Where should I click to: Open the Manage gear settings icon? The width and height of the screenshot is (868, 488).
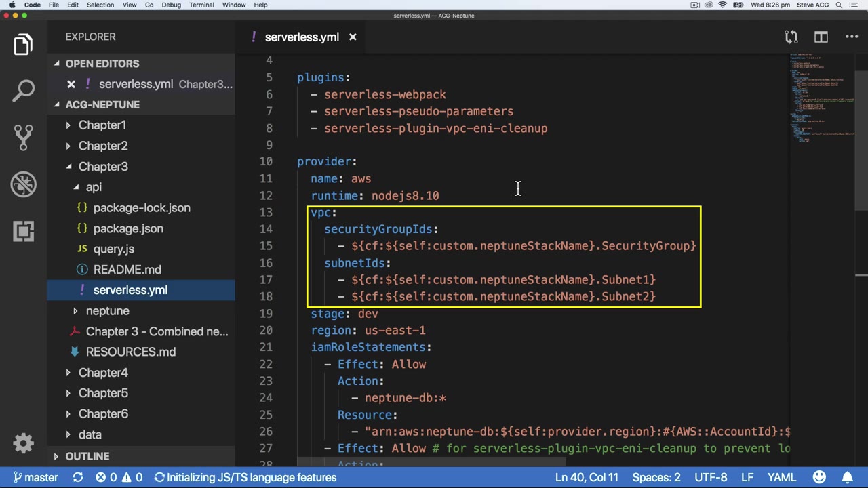point(23,443)
